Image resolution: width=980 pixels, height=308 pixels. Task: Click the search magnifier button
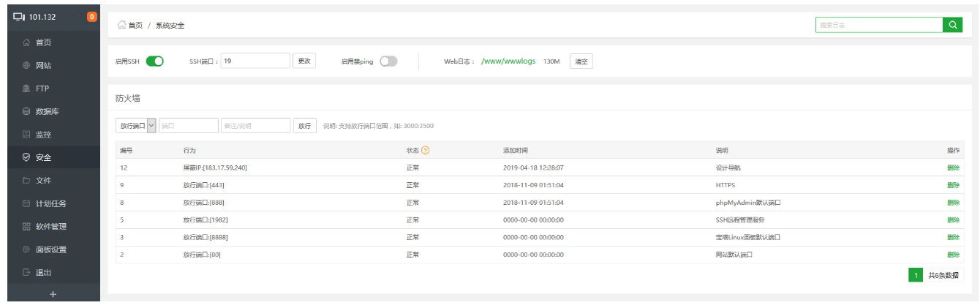click(952, 25)
